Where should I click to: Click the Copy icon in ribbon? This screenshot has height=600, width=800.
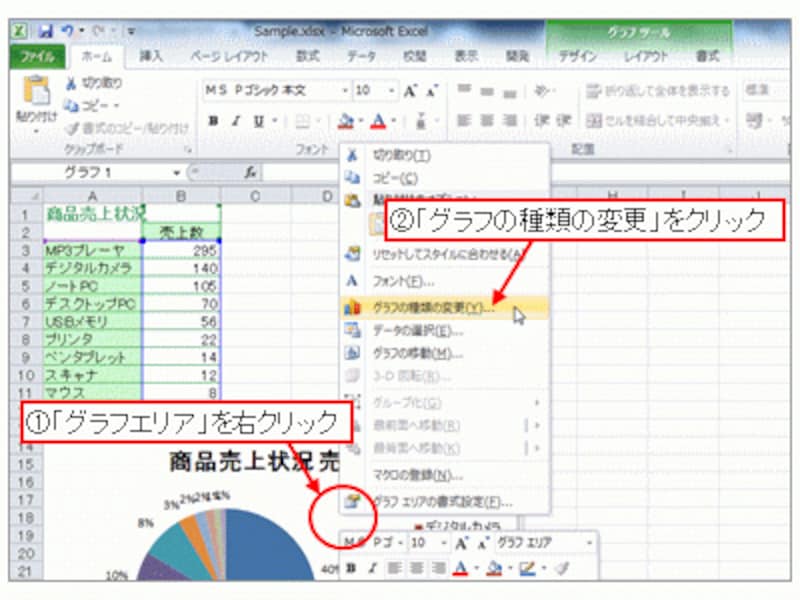point(71,106)
